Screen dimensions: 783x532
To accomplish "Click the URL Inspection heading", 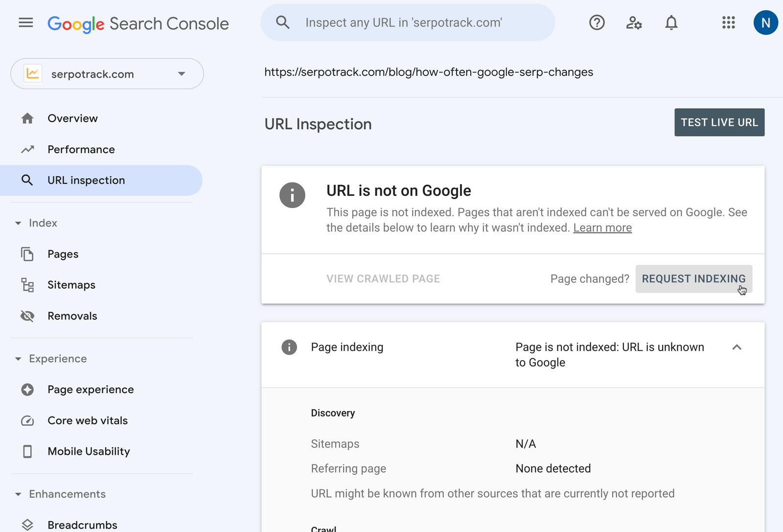I will 318,124.
